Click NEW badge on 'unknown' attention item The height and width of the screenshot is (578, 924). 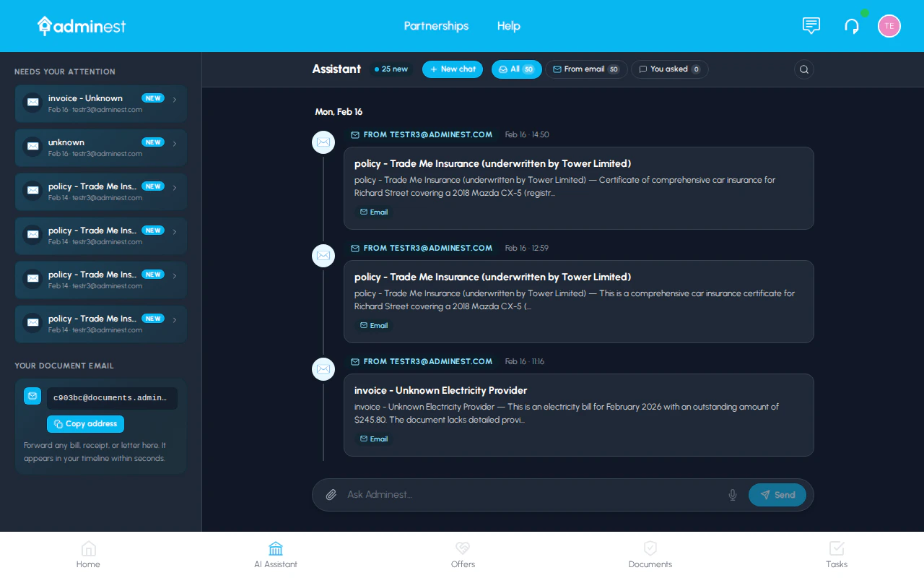153,142
